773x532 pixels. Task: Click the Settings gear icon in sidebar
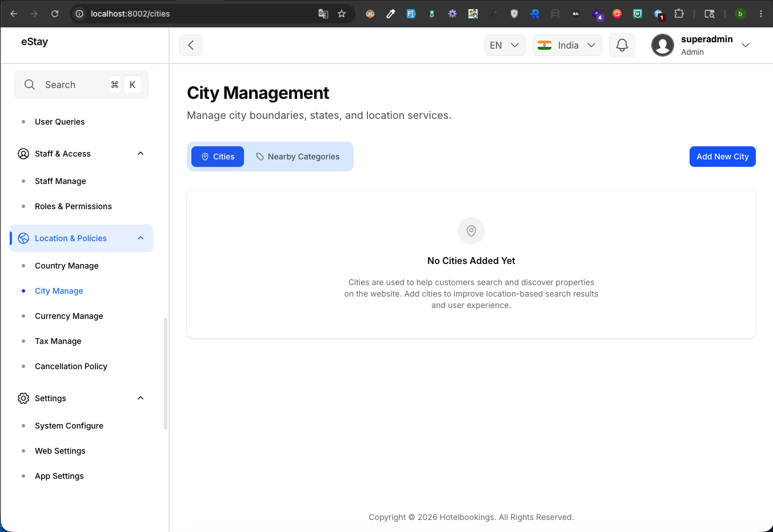point(23,398)
